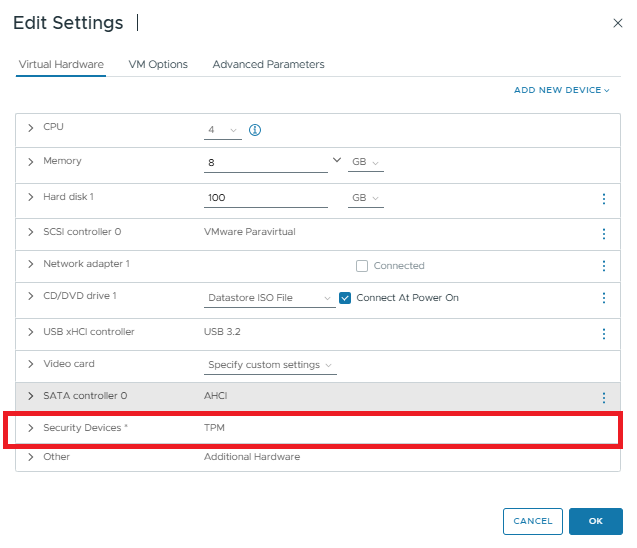Open the Video card settings dropdown
The image size is (637, 548).
[269, 365]
